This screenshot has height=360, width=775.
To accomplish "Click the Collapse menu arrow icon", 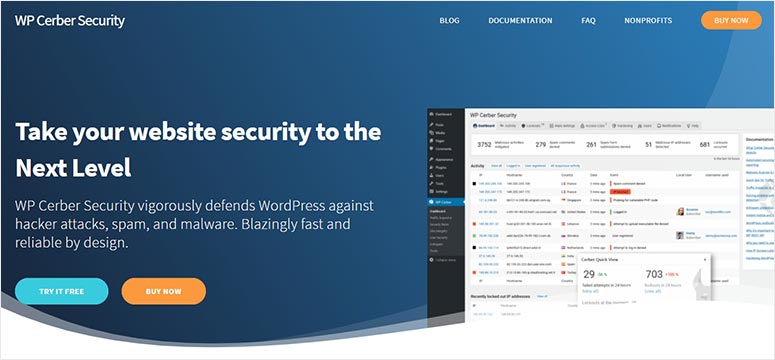I will point(431,259).
